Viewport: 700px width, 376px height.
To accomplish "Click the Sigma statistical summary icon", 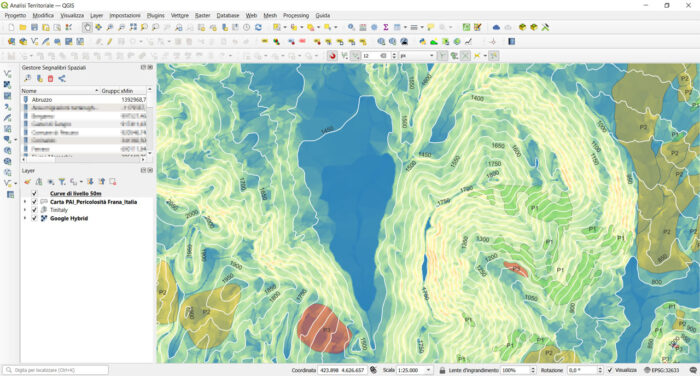I will (386, 28).
